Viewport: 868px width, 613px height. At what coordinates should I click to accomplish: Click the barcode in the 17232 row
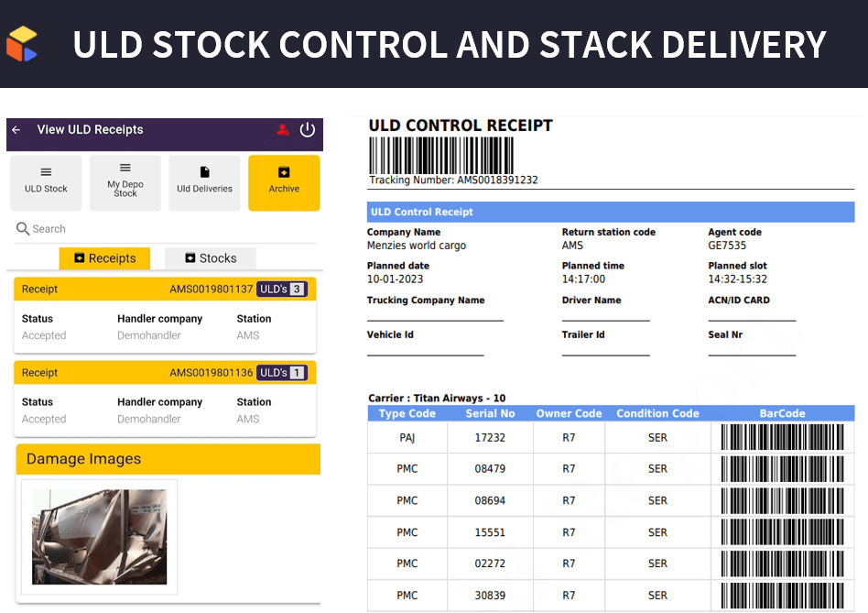(x=782, y=437)
